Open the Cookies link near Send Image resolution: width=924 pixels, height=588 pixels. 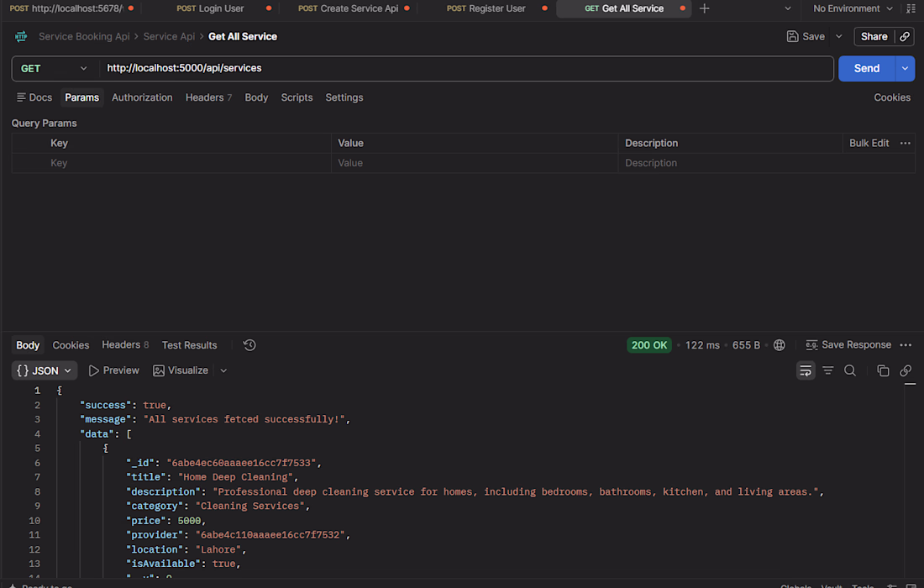click(x=891, y=97)
